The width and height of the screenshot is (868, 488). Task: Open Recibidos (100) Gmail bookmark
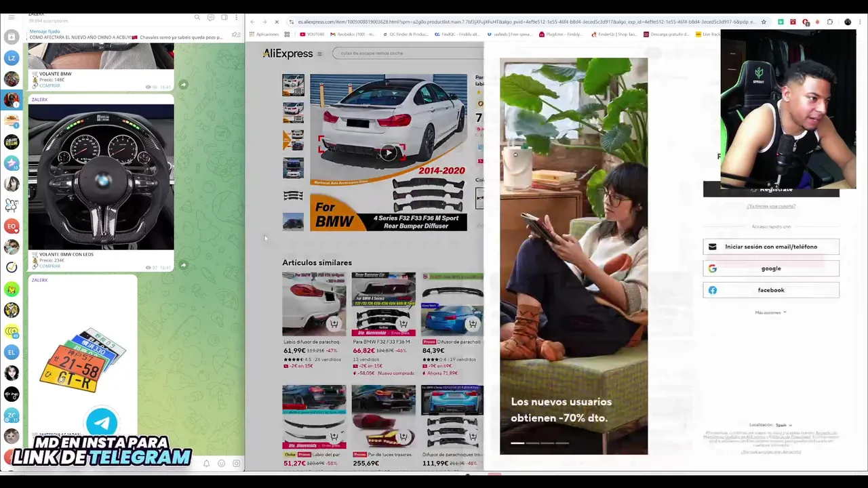(x=353, y=34)
